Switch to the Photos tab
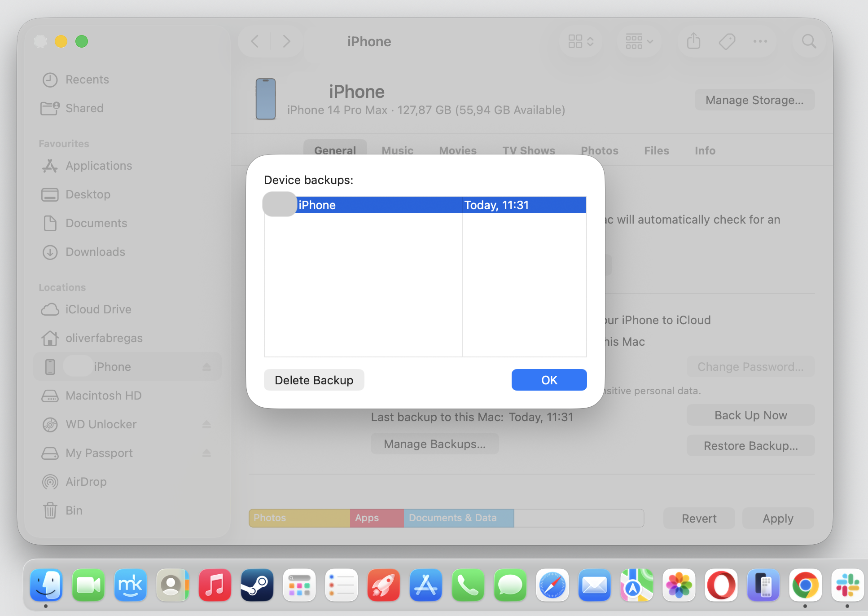 coord(600,150)
